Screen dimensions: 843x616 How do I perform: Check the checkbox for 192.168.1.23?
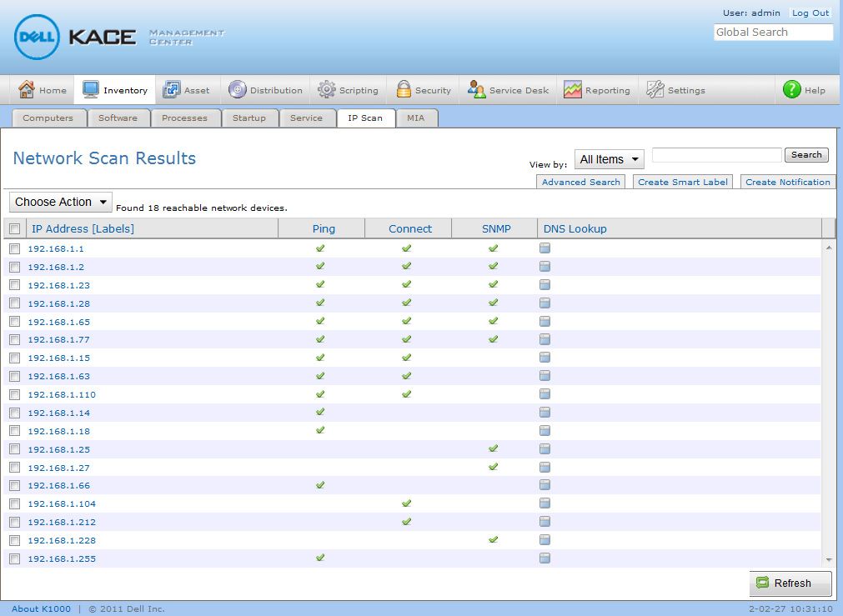point(14,284)
